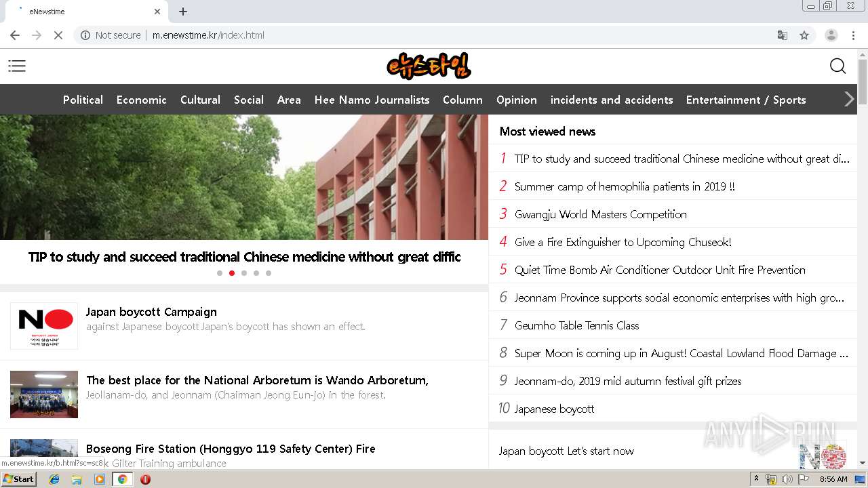Image resolution: width=868 pixels, height=488 pixels.
Task: Open a new tab with plus button
Action: click(183, 12)
